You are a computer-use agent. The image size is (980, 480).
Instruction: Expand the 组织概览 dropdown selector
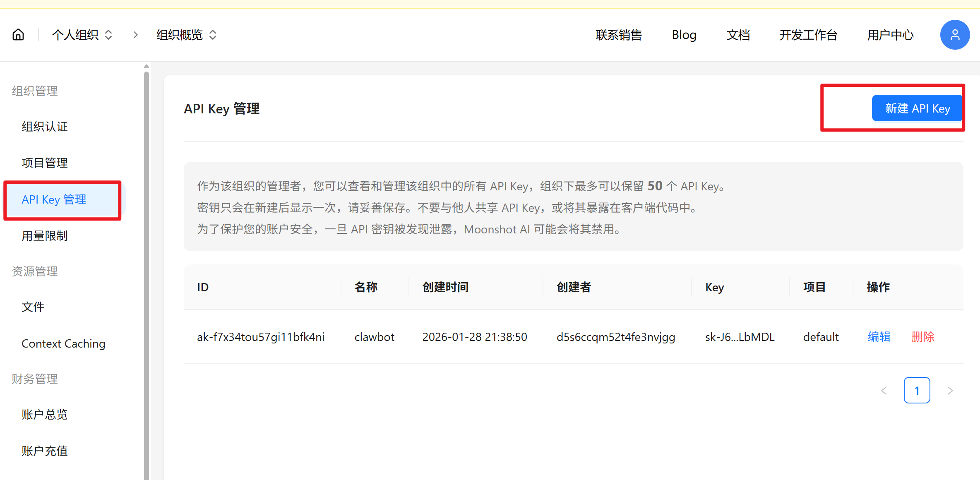[x=186, y=35]
